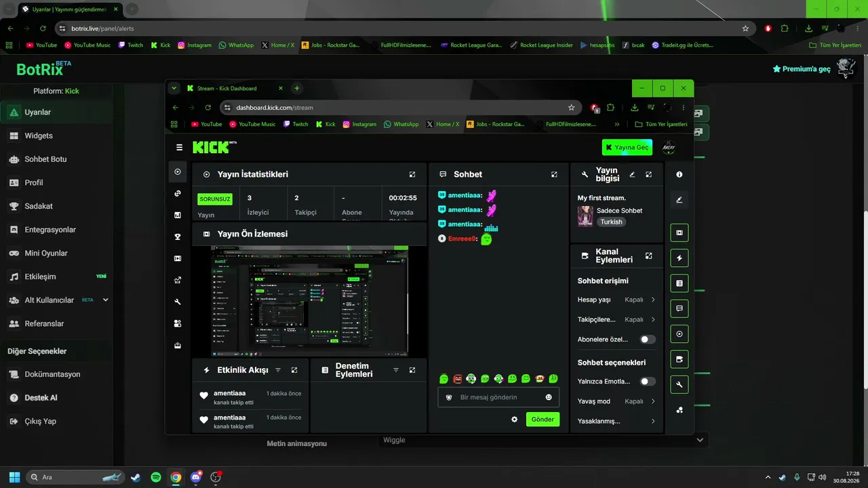Viewport: 868px width, 488px height.
Task: Open Uyarılar in BotRix sidebar
Action: pos(56,113)
